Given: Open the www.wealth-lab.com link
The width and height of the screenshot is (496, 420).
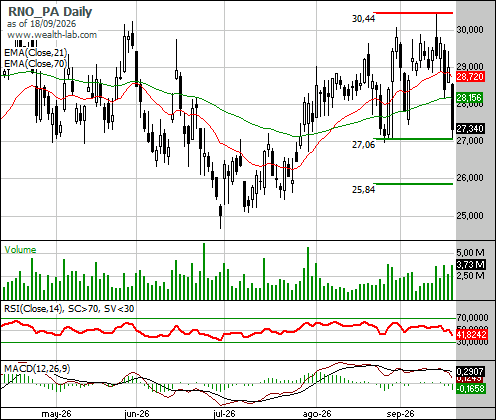Looking at the screenshot, I should (x=52, y=35).
